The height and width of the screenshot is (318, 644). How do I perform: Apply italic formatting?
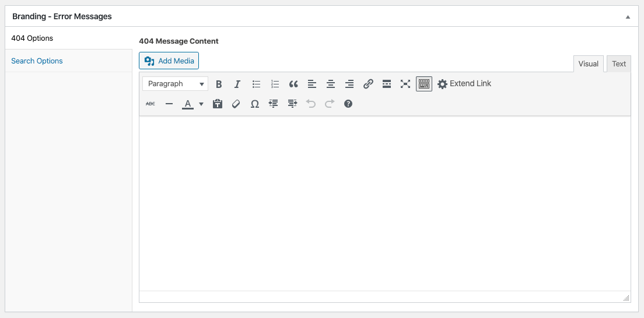[x=237, y=84]
